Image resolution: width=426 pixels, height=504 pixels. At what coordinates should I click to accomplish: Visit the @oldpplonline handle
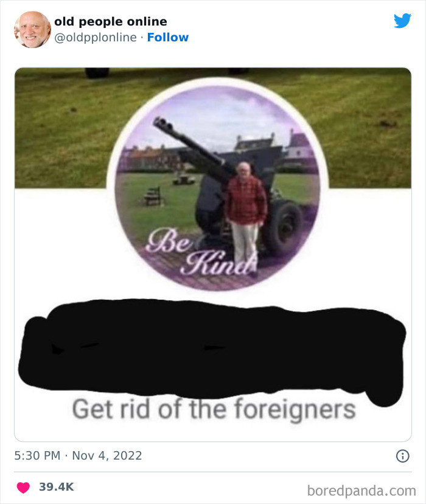95,37
